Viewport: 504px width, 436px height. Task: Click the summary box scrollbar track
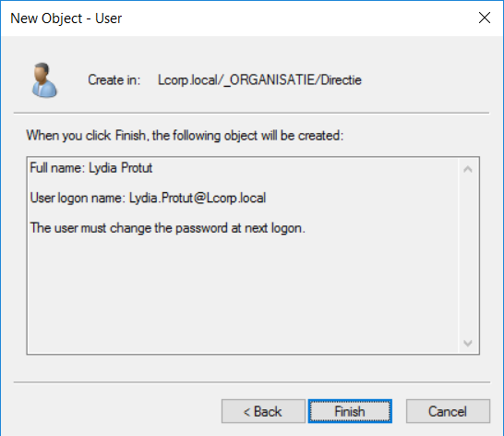point(468,256)
